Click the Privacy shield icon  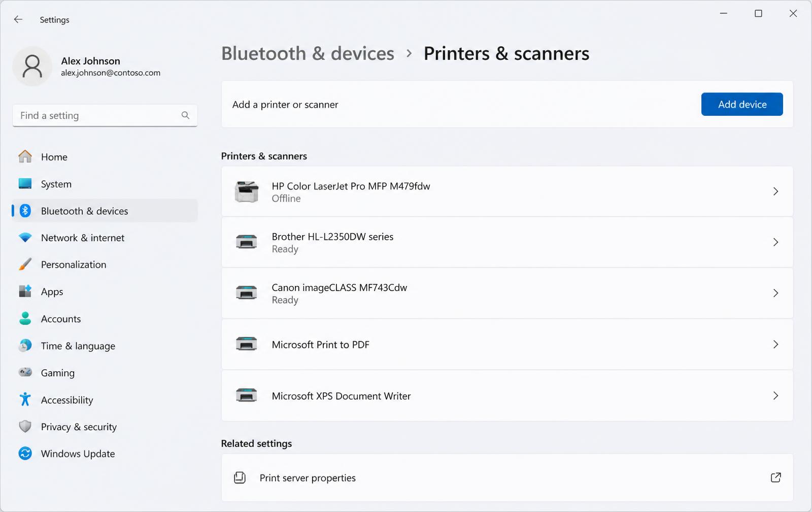tap(25, 427)
